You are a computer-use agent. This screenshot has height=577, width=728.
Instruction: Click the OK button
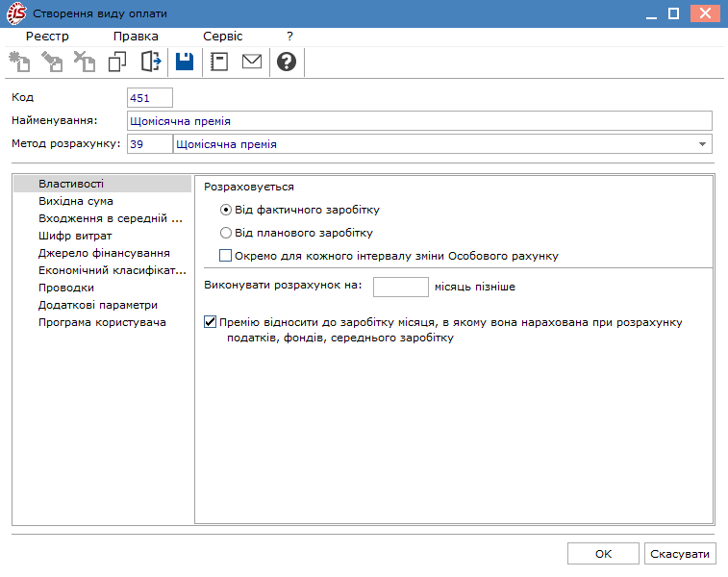tap(603, 554)
